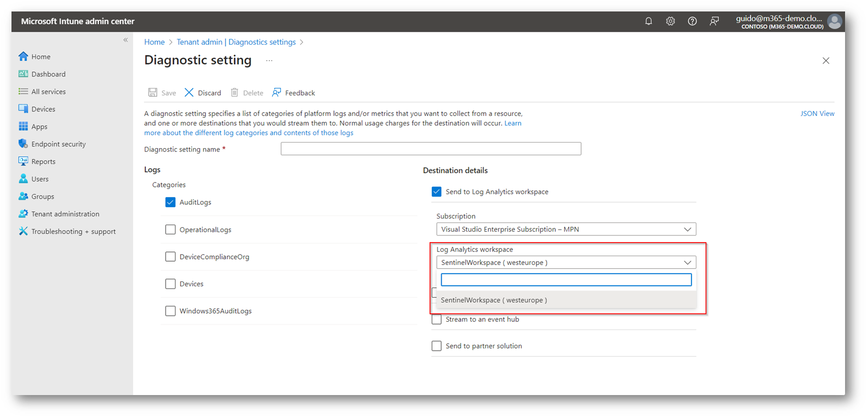Image resolution: width=868 pixels, height=418 pixels.
Task: Follow the Learn more about log categories link
Action: click(x=249, y=133)
